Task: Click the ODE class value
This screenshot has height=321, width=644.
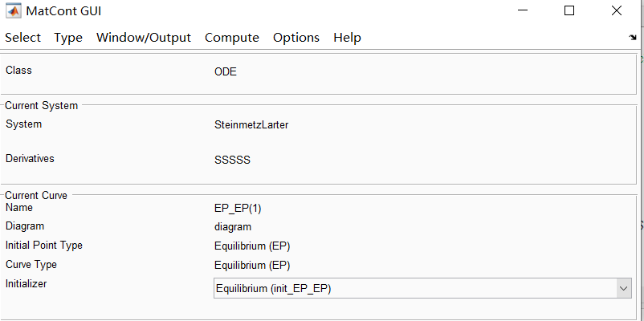Action: click(226, 72)
